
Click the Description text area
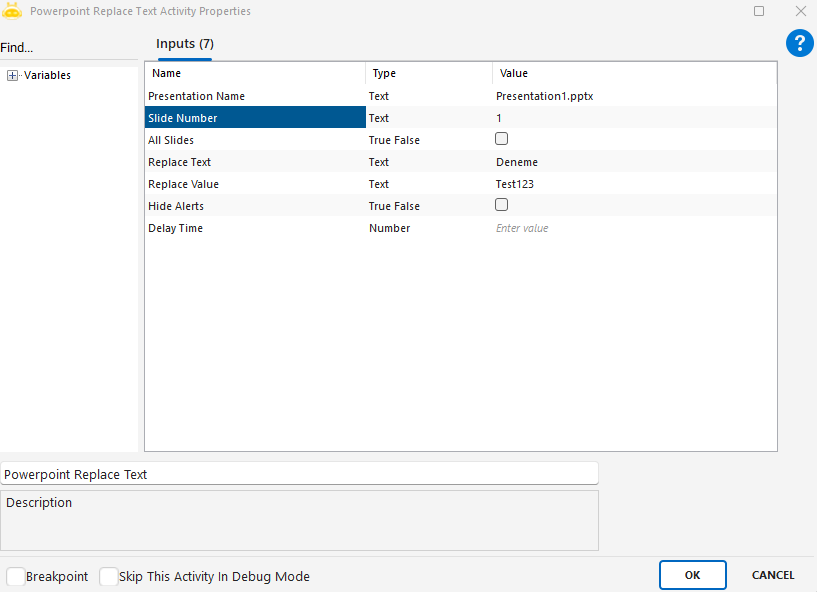[x=299, y=520]
